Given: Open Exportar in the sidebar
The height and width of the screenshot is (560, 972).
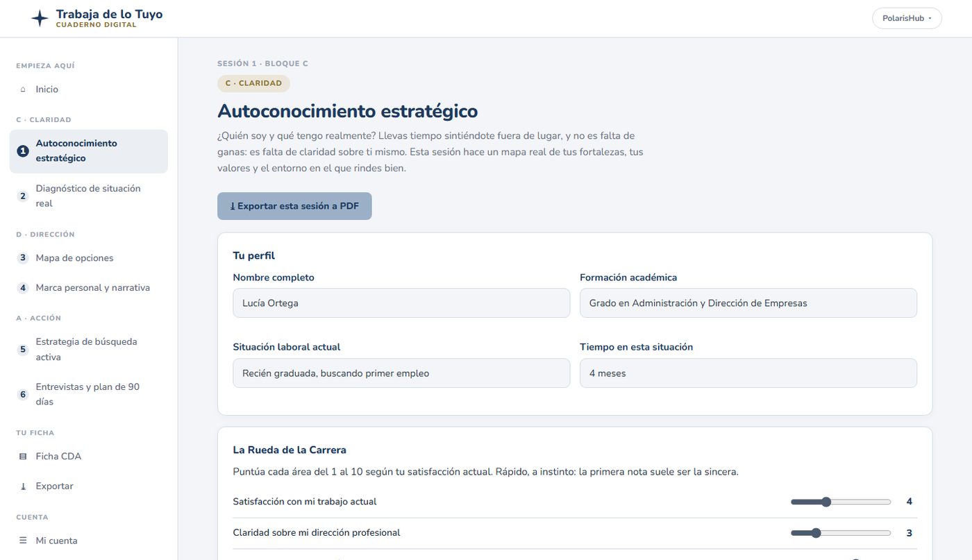Looking at the screenshot, I should click(x=89, y=486).
